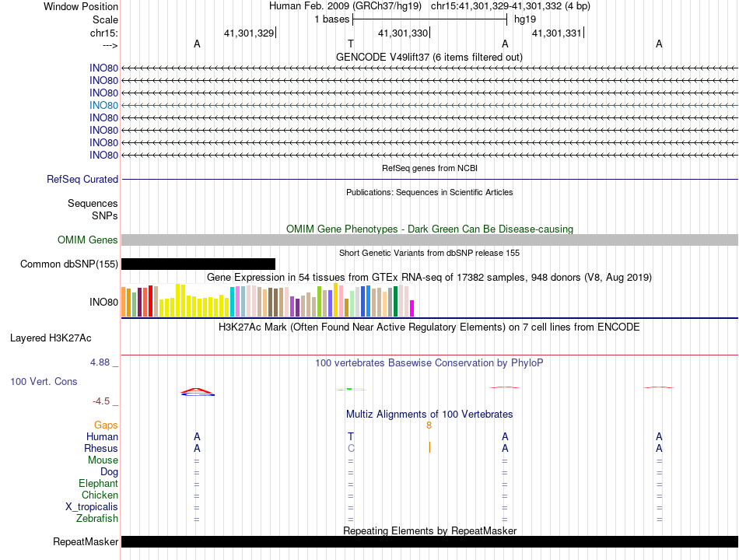Click the PhyloP Basewise Conservation title

coord(429,363)
